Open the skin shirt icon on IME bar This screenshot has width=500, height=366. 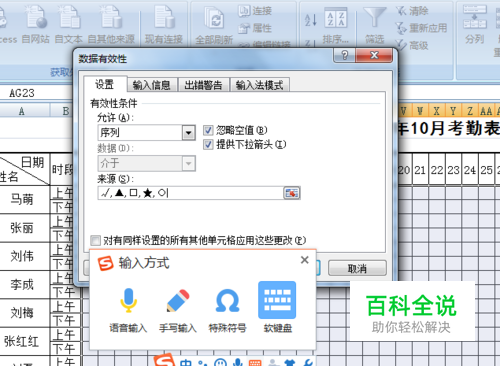(290, 363)
